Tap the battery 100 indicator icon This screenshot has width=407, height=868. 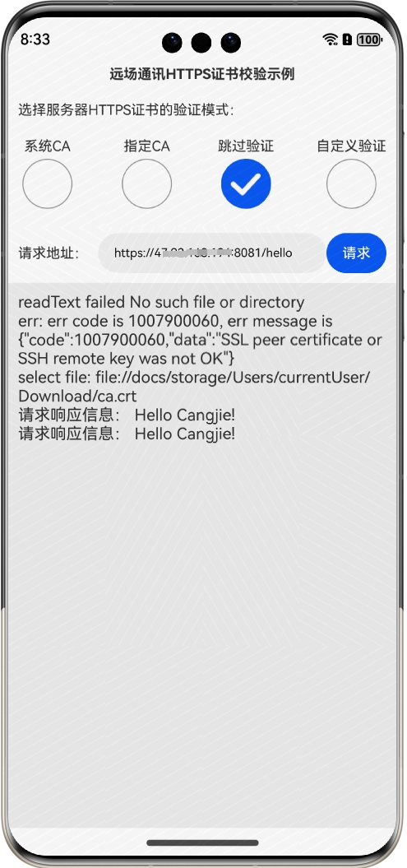[x=369, y=39]
